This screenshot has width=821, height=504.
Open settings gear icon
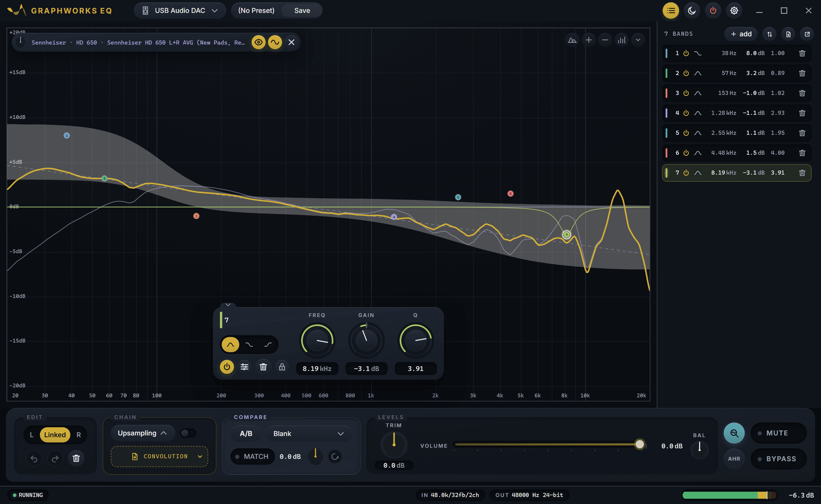pyautogui.click(x=734, y=11)
